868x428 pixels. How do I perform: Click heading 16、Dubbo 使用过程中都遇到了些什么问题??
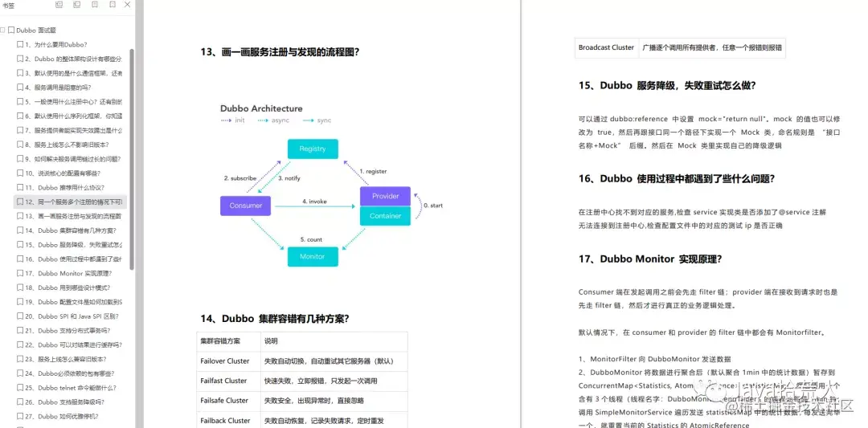click(677, 178)
